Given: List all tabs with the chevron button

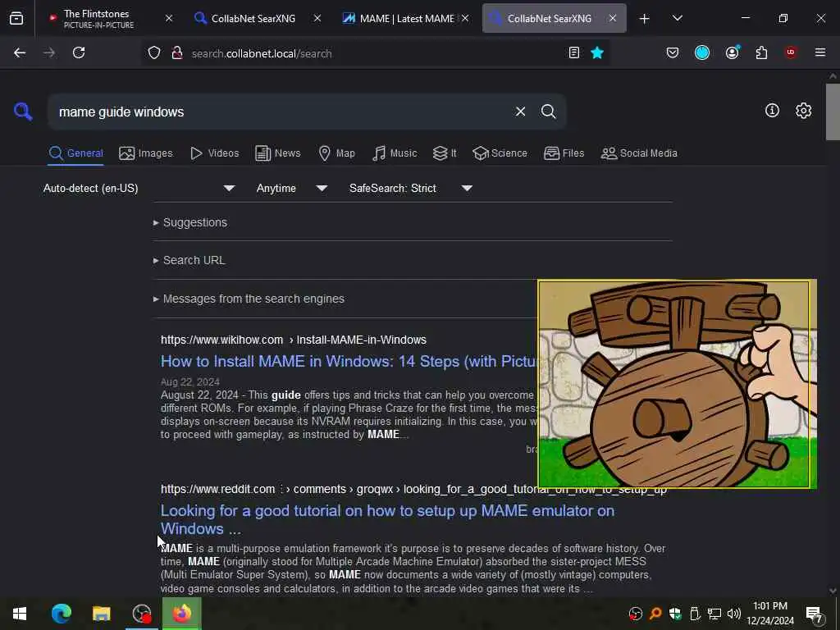Looking at the screenshot, I should (677, 18).
